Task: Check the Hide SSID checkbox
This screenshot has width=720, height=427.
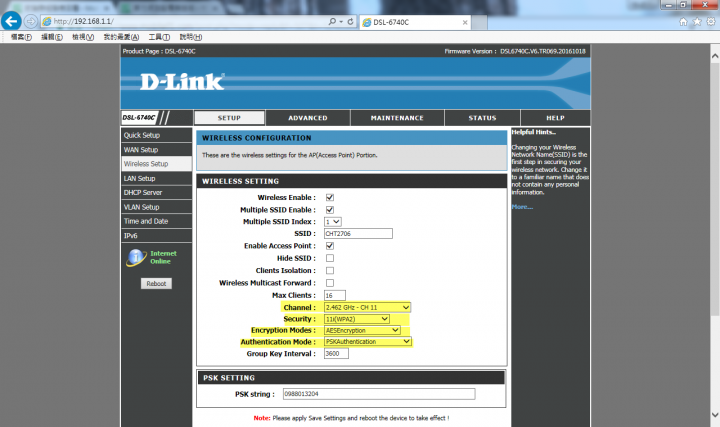Action: coord(330,258)
